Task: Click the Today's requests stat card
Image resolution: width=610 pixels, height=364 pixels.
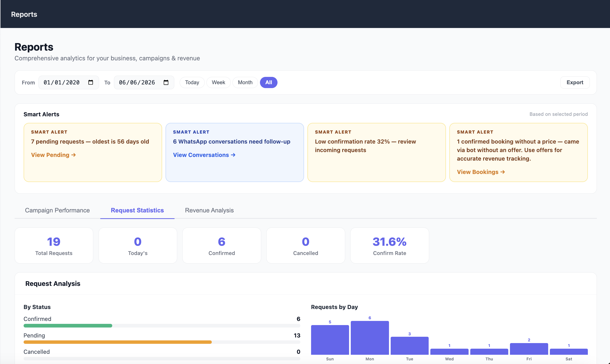Action: point(138,246)
